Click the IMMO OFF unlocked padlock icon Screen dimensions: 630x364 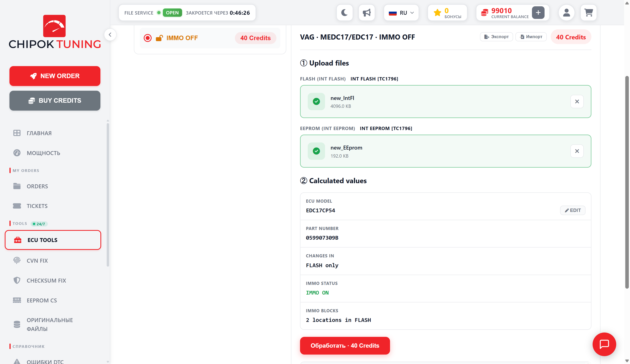(159, 38)
